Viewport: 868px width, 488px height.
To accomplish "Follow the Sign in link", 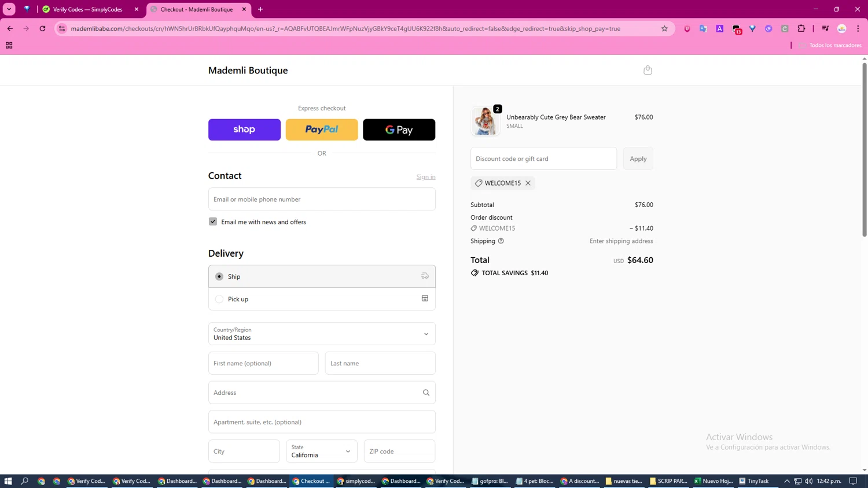I will pos(426,177).
